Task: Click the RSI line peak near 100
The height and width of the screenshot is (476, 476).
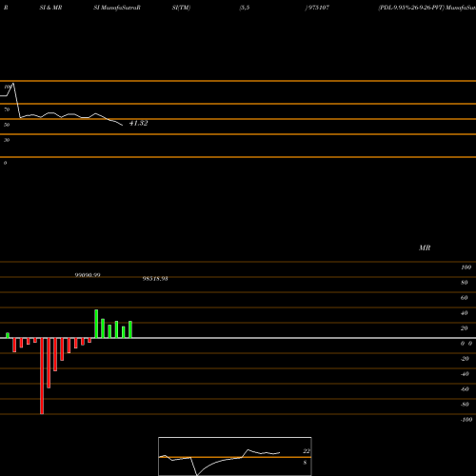Action: click(12, 85)
